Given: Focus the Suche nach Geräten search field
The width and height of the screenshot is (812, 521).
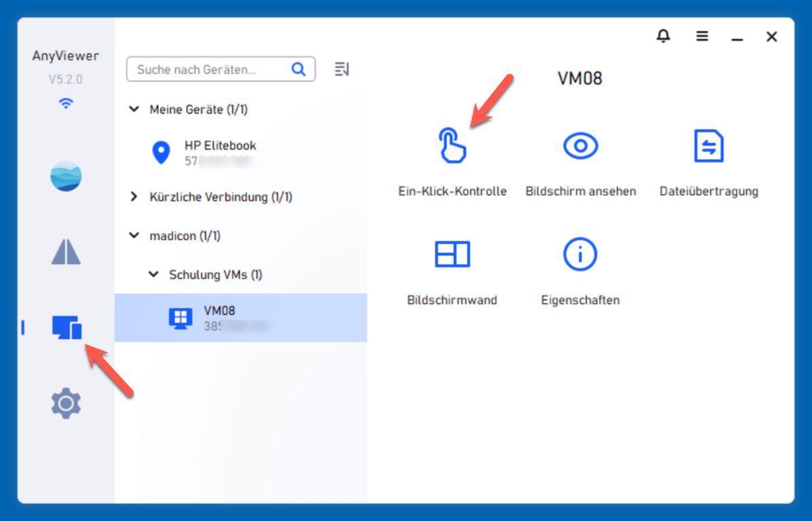Looking at the screenshot, I should click(220, 69).
